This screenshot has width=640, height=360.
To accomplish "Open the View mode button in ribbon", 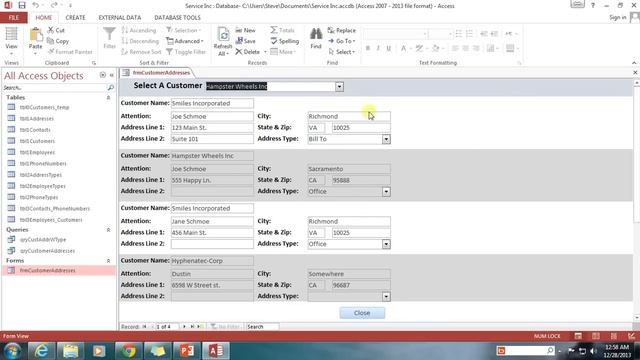I will click(11, 41).
